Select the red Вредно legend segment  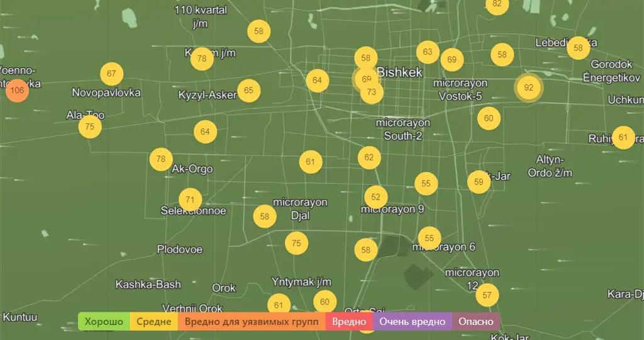(x=350, y=322)
